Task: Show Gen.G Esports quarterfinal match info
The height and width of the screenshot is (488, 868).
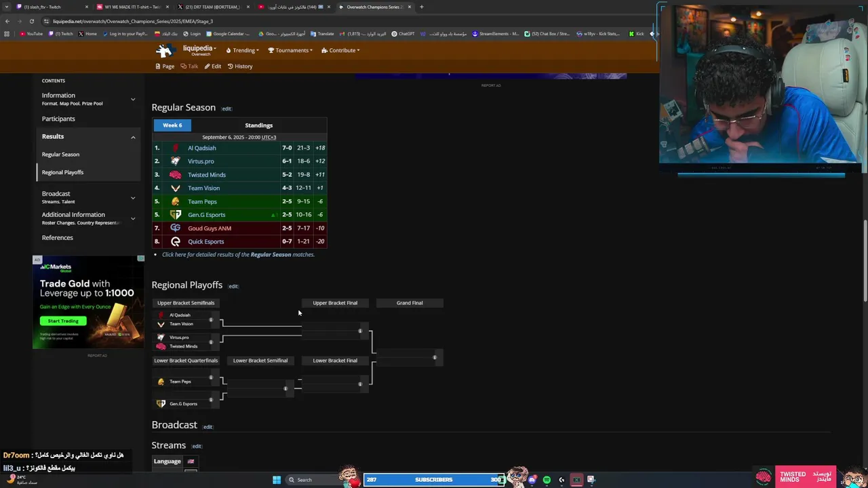Action: click(x=211, y=399)
